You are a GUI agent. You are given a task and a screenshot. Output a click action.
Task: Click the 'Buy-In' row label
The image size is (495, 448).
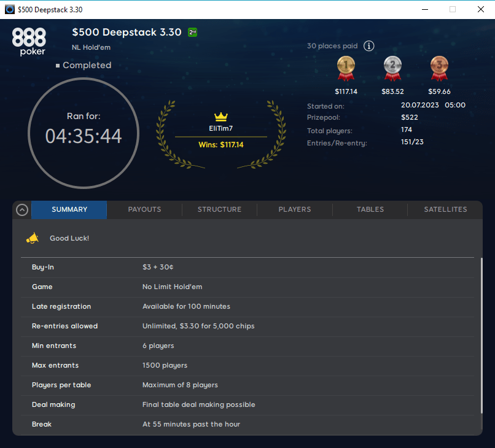(x=42, y=267)
